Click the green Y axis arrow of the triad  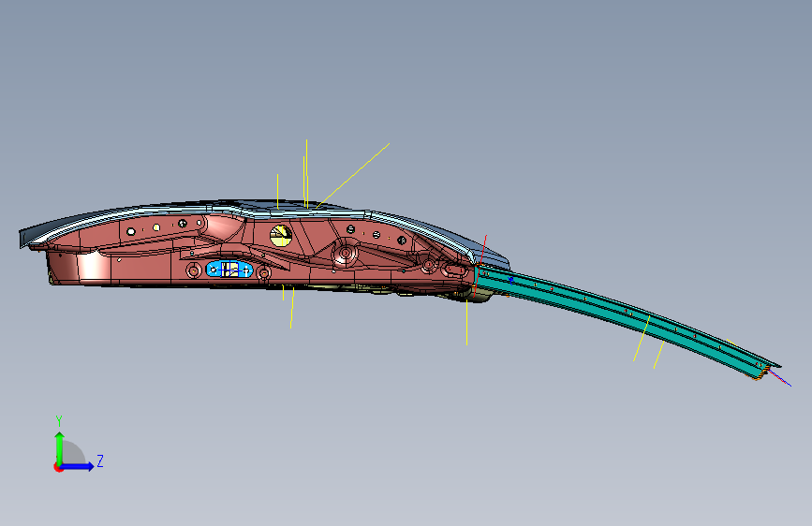point(59,447)
